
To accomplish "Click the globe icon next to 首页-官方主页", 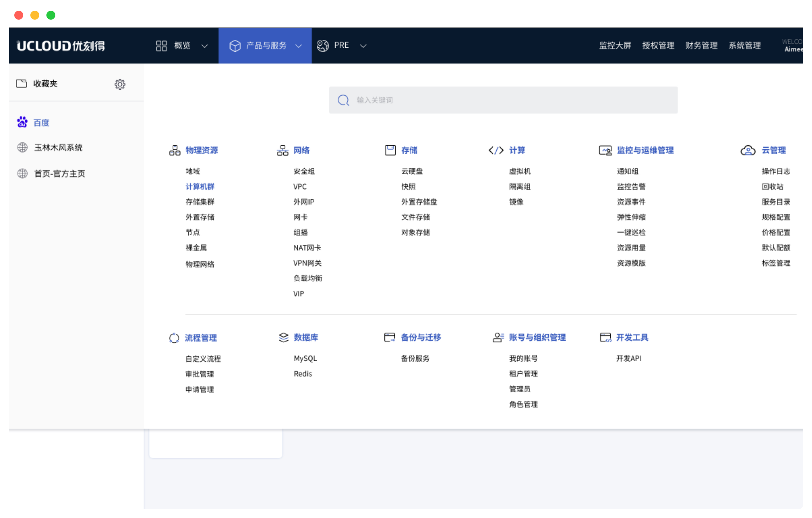I will pos(22,173).
